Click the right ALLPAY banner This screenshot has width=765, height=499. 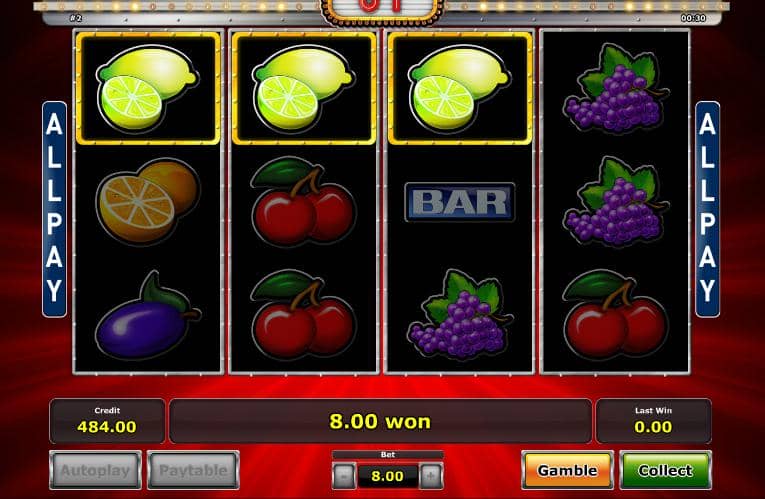point(707,209)
